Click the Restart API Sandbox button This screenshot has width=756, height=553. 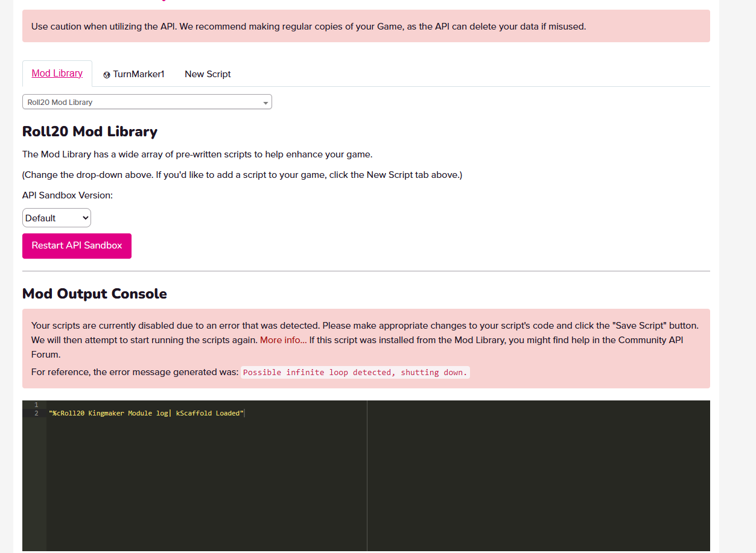(x=77, y=245)
